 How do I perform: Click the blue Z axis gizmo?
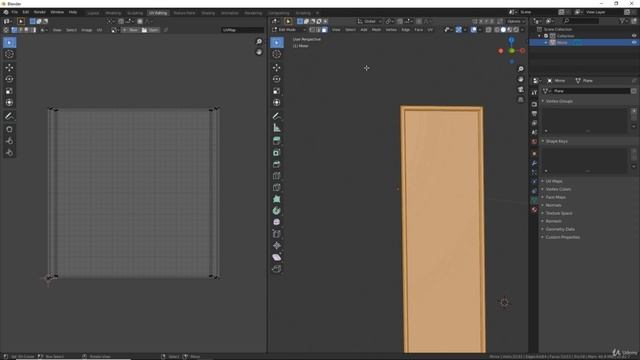pyautogui.click(x=511, y=40)
